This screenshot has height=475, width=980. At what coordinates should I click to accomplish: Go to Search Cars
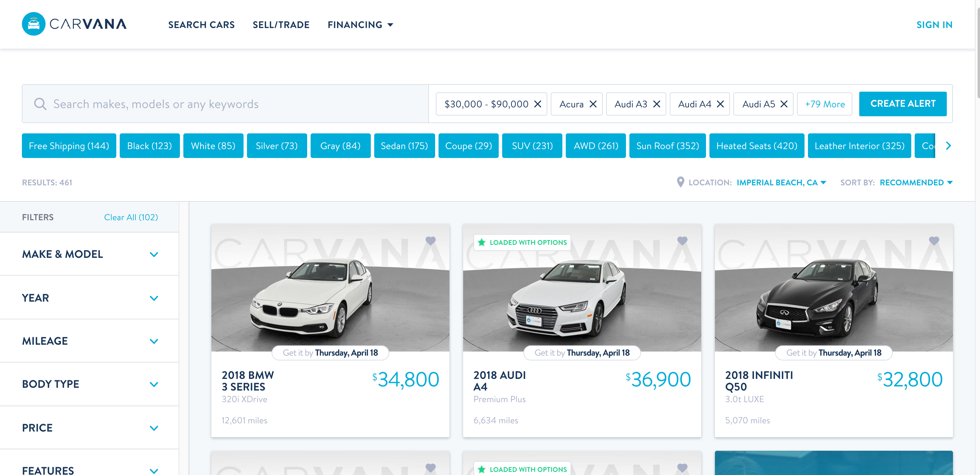pos(201,25)
